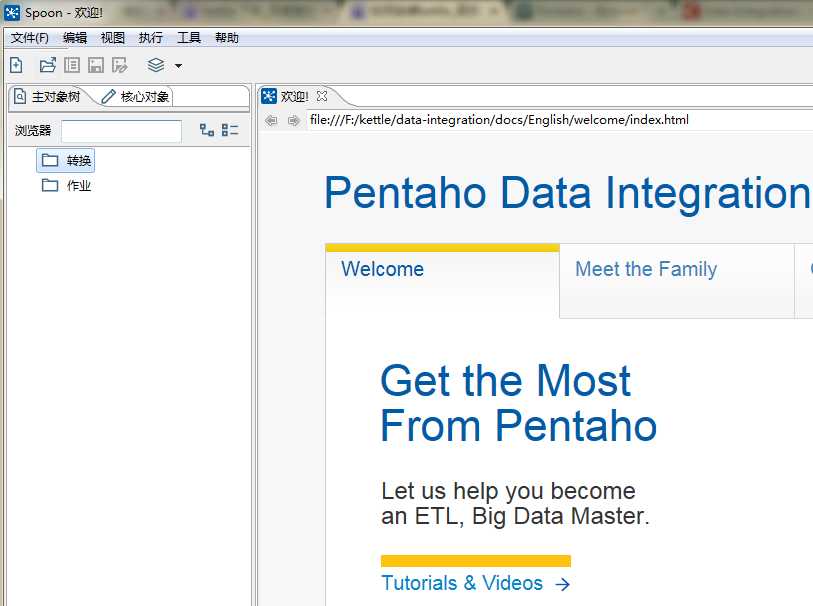The width and height of the screenshot is (813, 606).
Task: Click the Open file toolbar icon
Action: pos(47,65)
